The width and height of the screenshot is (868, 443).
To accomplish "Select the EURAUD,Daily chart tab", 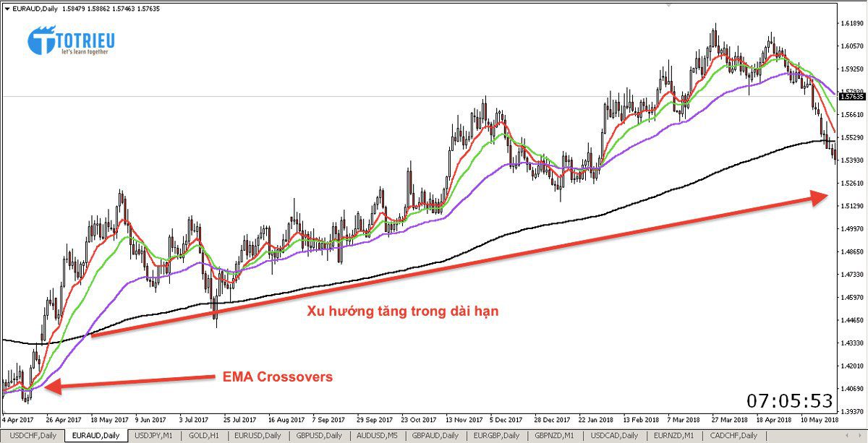I will 95,436.
